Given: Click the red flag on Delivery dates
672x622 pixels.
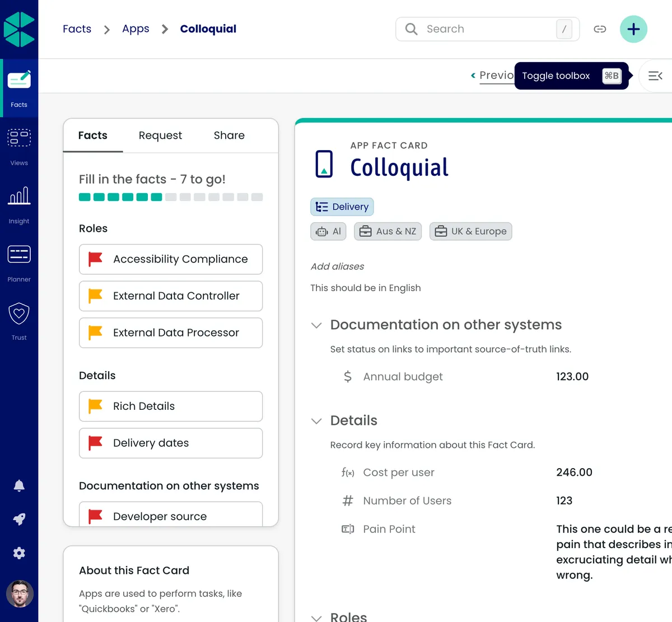Looking at the screenshot, I should click(96, 443).
